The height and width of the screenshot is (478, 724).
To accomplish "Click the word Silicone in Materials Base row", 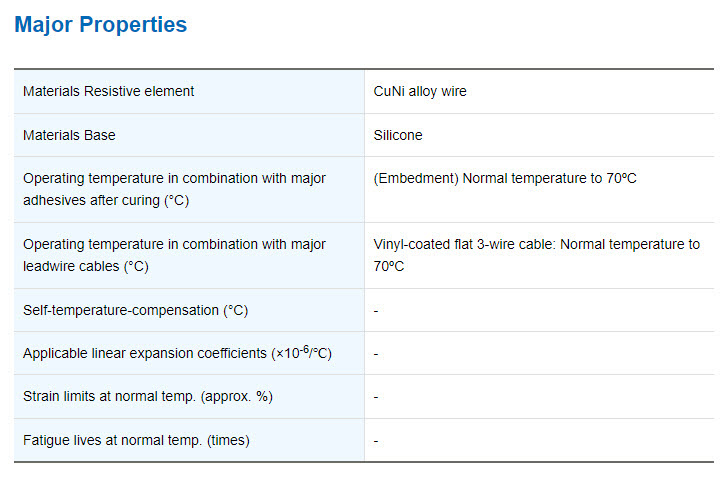I will tap(398, 135).
